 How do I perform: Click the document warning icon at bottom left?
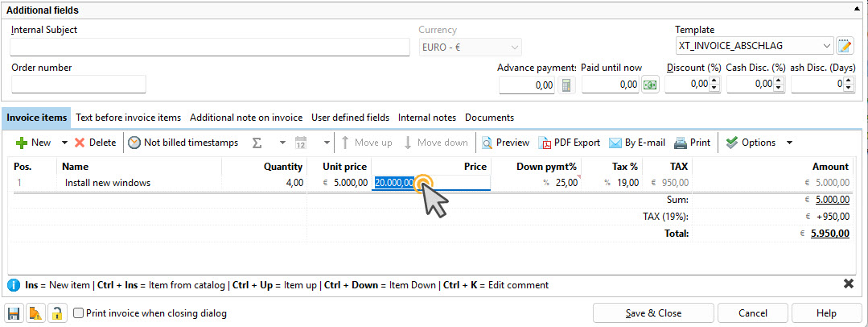pos(35,313)
